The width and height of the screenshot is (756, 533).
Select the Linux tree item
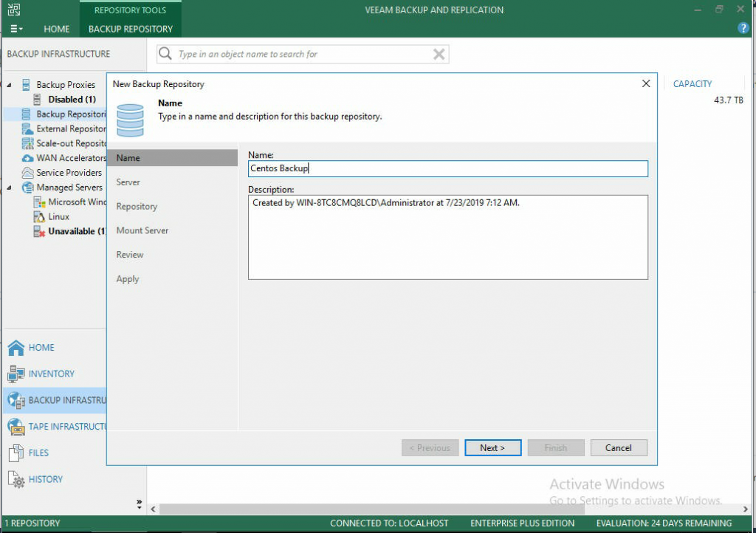tap(59, 217)
